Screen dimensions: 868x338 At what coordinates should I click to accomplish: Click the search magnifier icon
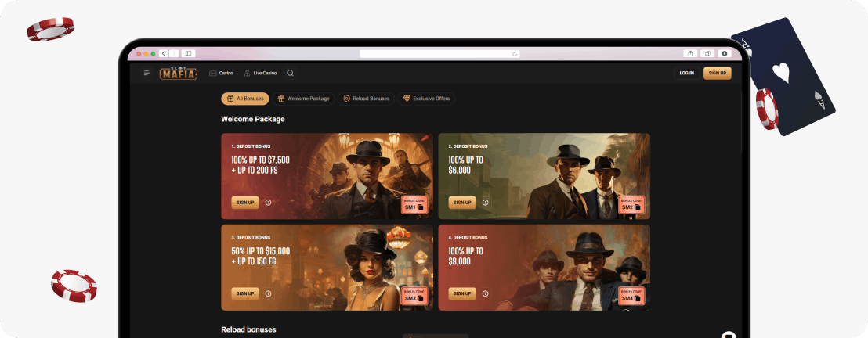click(x=290, y=73)
